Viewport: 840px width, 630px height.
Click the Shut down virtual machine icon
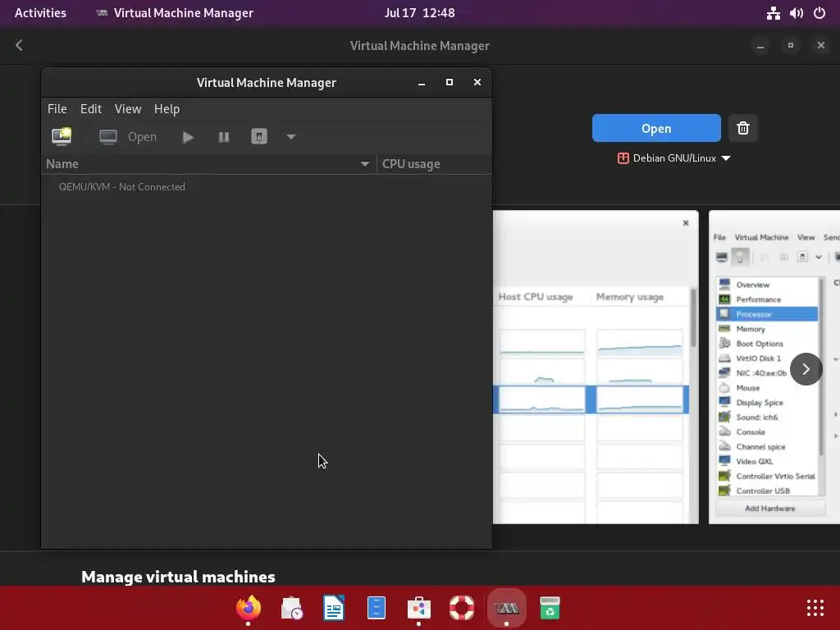(x=259, y=137)
